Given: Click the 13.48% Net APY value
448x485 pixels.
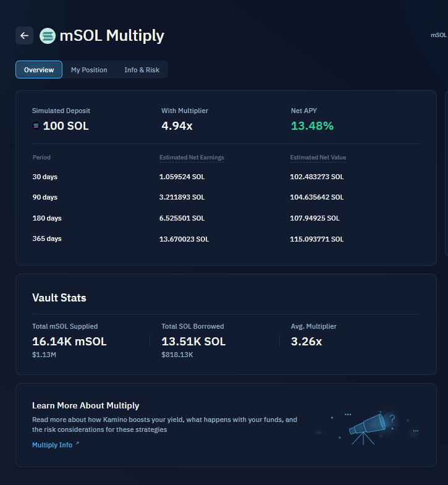Looking at the screenshot, I should click(x=312, y=126).
